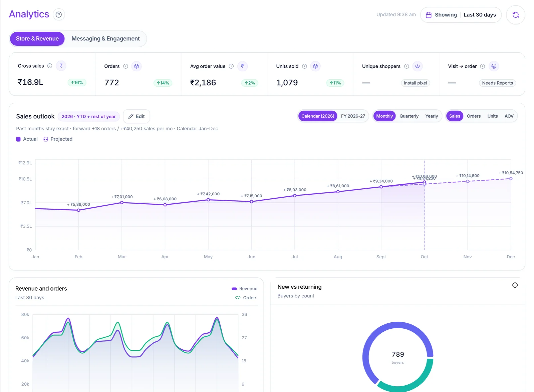Switch chart to Yearly granularity
The height and width of the screenshot is (392, 534).
(432, 116)
